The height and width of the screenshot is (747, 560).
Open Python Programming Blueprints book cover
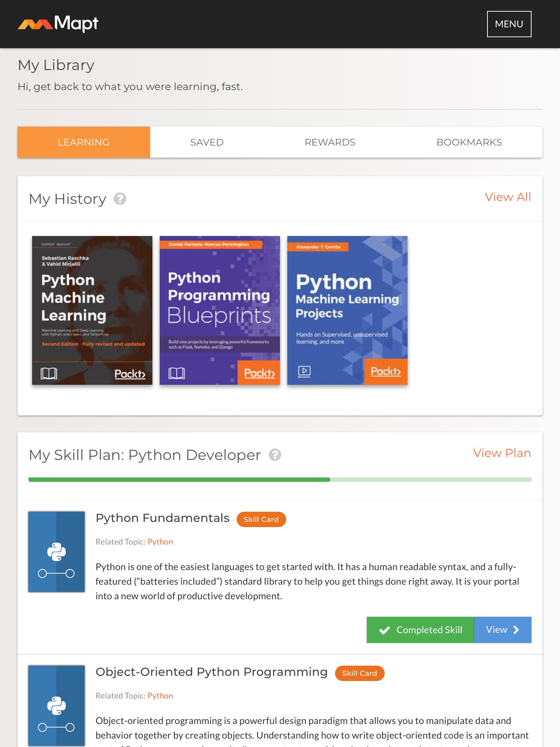[x=220, y=310]
